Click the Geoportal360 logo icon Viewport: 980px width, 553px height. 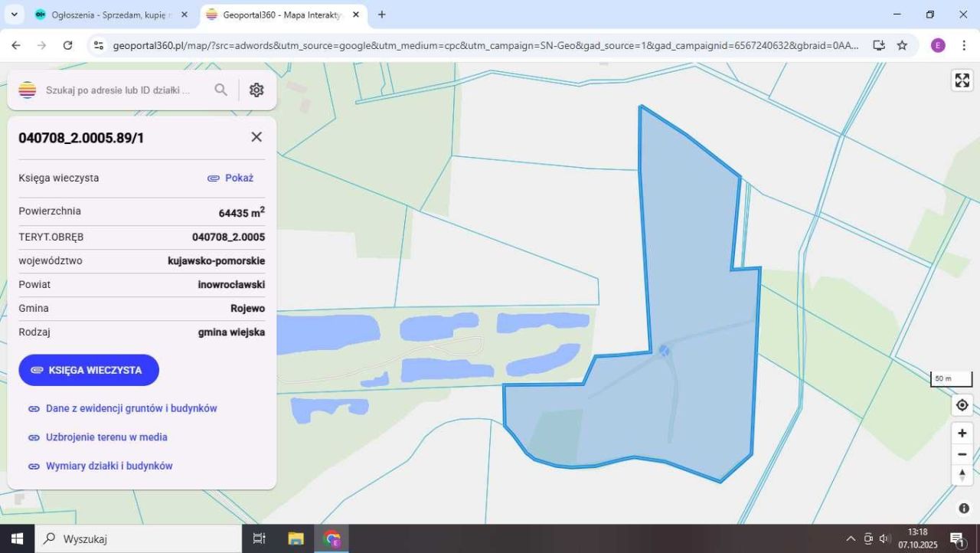pyautogui.click(x=26, y=90)
